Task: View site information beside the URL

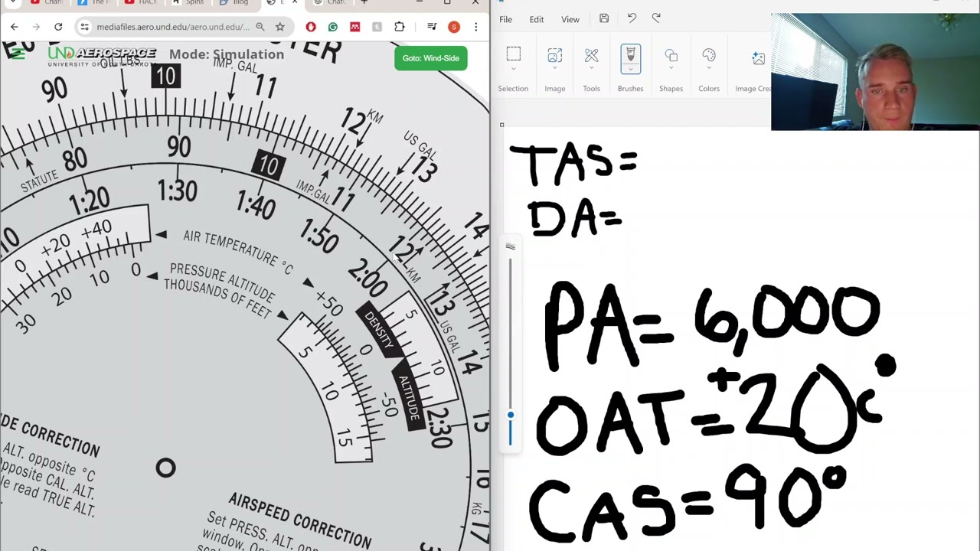Action: [86, 27]
